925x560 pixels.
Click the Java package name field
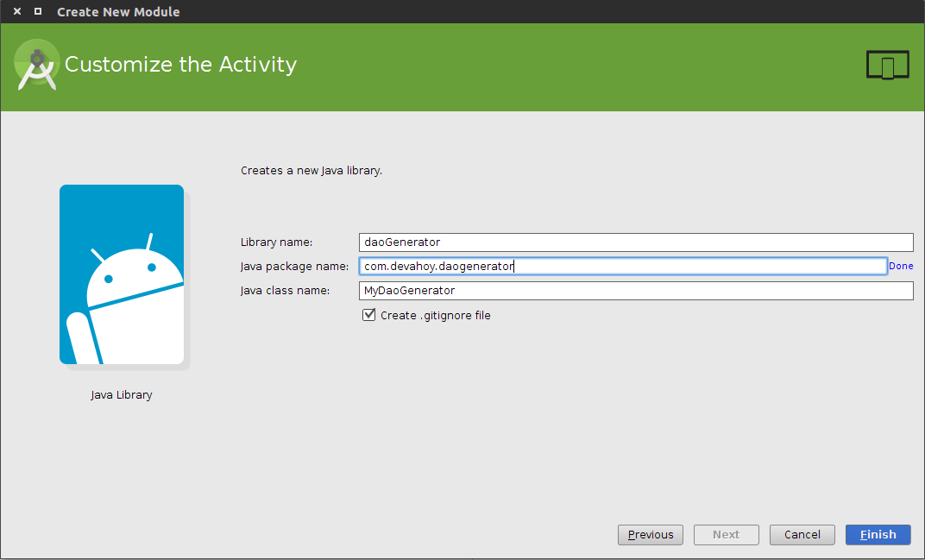(623, 266)
